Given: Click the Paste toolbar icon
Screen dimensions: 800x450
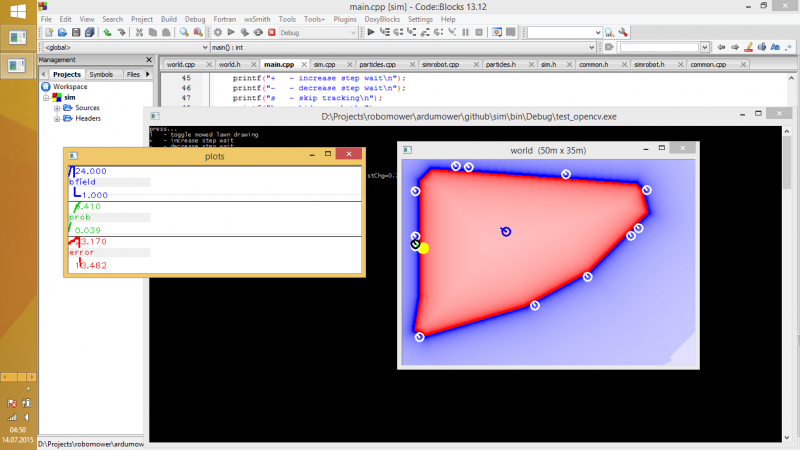Looking at the screenshot, I should click(x=166, y=33).
